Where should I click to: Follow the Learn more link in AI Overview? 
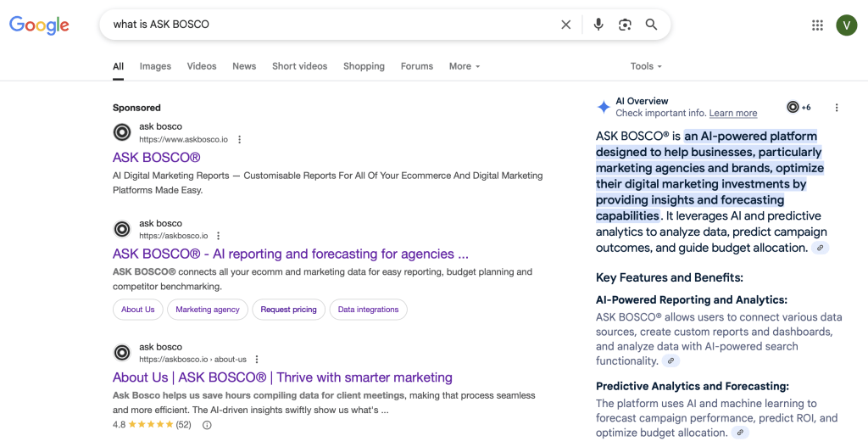tap(733, 114)
